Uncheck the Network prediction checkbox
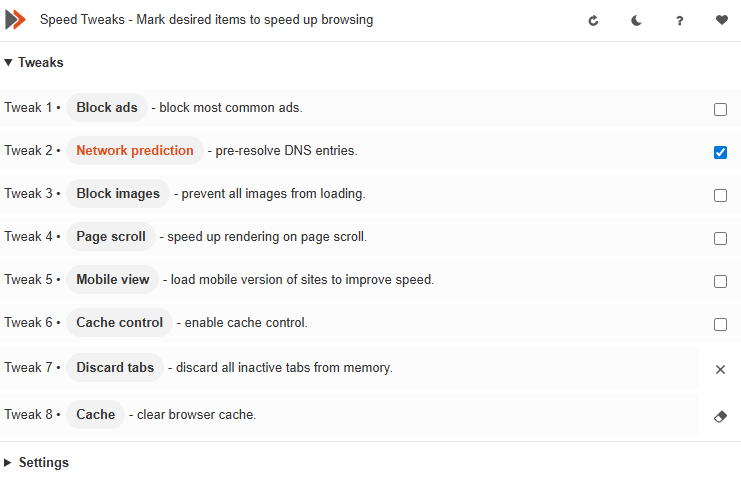 pos(720,152)
